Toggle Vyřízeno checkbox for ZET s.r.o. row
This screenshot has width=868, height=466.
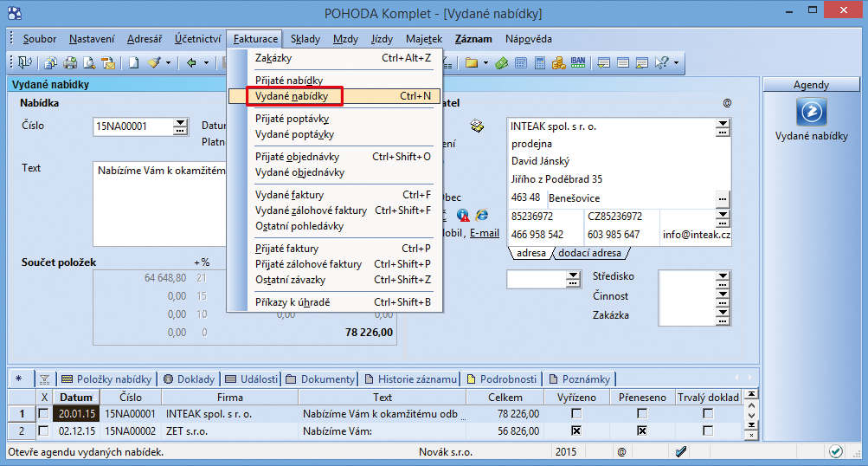click(x=576, y=430)
